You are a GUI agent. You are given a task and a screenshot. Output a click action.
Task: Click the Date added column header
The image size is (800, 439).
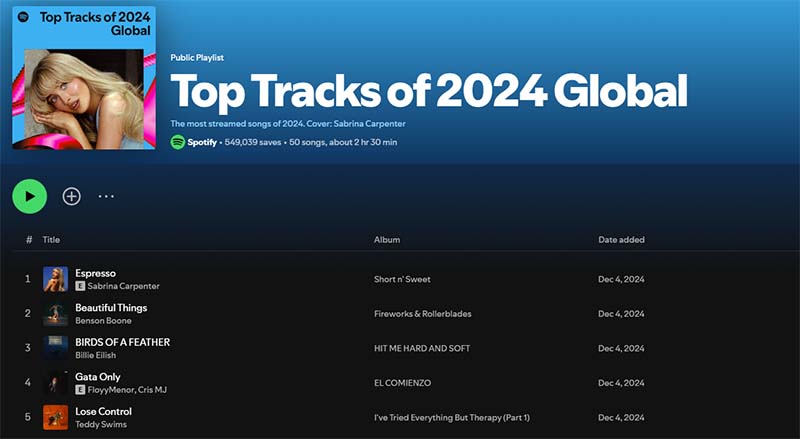[x=621, y=239]
